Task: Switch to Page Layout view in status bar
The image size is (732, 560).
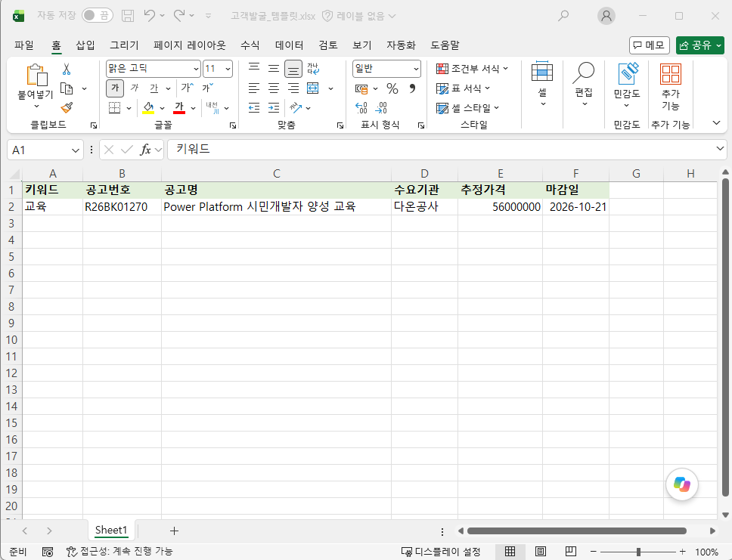Action: tap(540, 552)
